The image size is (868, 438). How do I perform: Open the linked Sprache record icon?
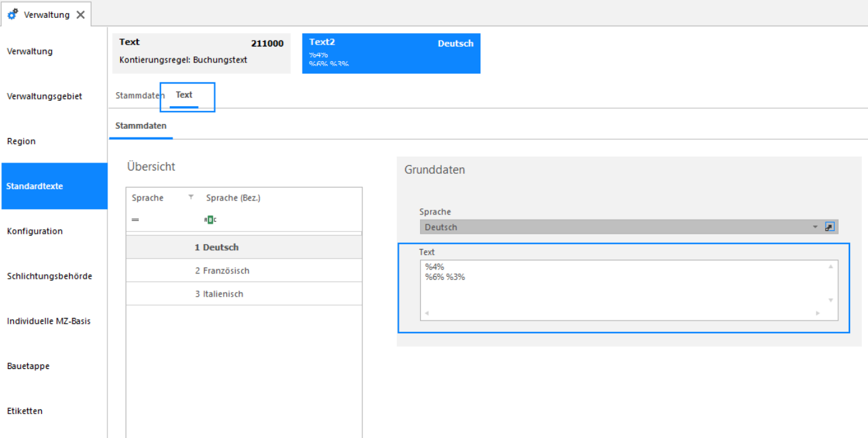click(x=830, y=227)
